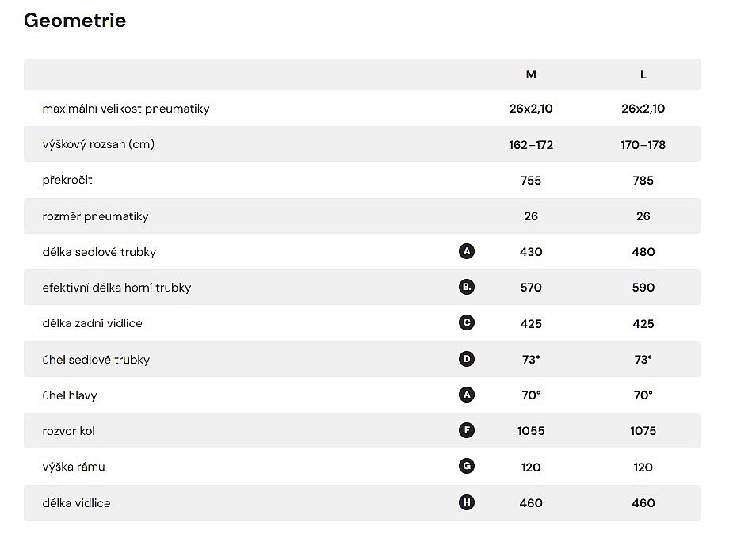
Task: Click the G badge for výška rámu
Action: pos(467,467)
